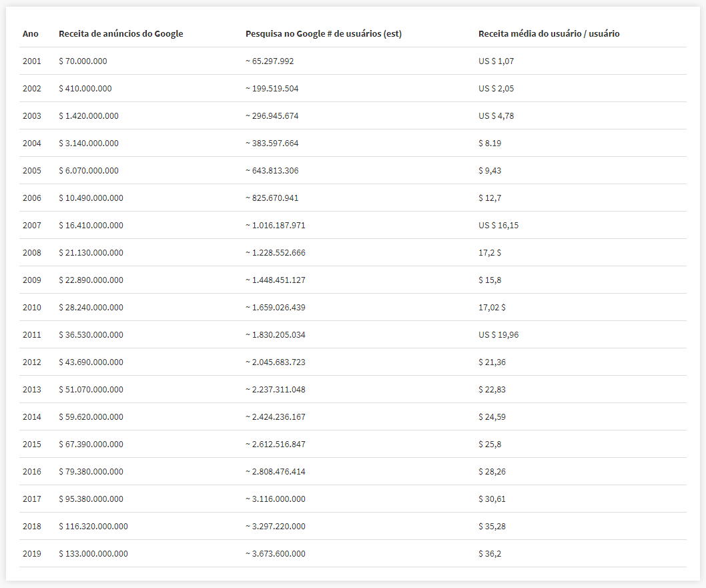Select the '$ 43.690.000.000' revenue cell
This screenshot has height=588, width=706.
click(x=91, y=362)
